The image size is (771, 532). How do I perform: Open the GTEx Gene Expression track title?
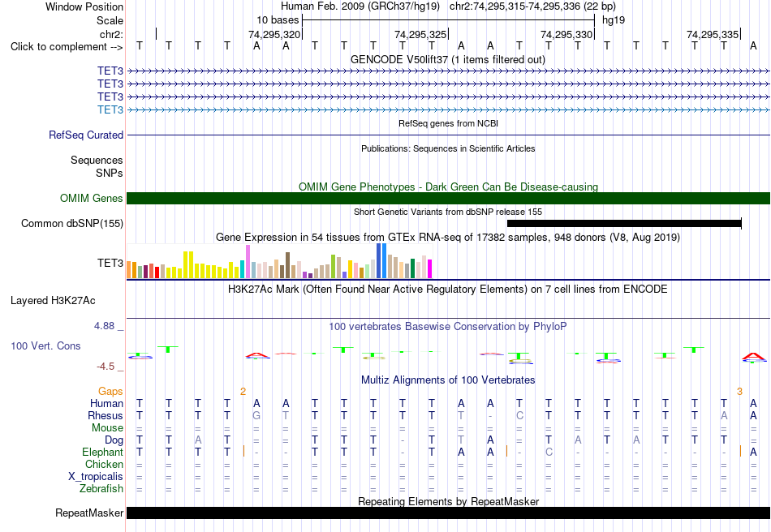448,238
